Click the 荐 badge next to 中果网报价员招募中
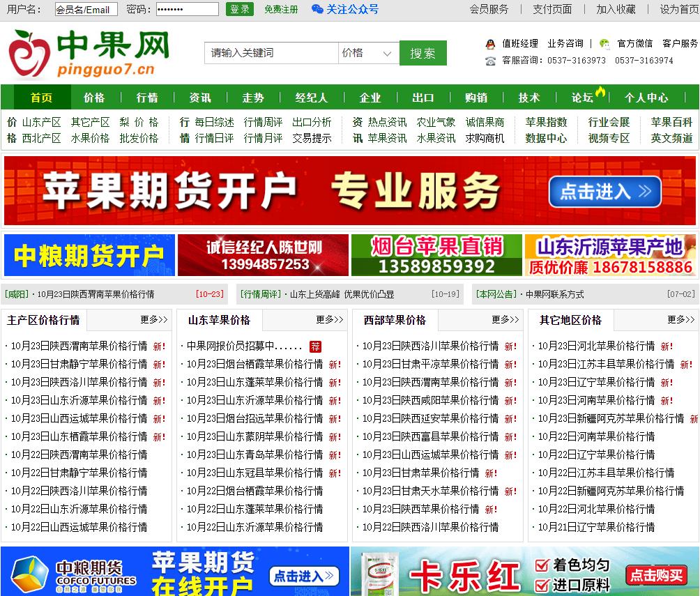The image size is (700, 596). point(315,346)
